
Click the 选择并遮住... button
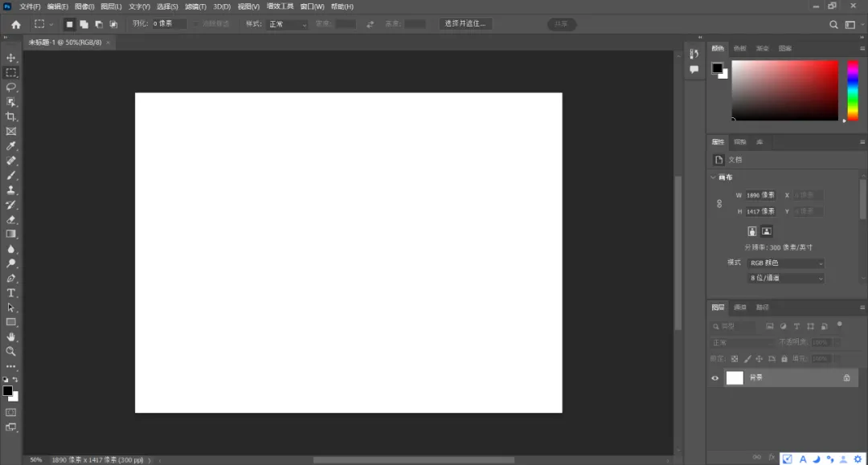465,24
